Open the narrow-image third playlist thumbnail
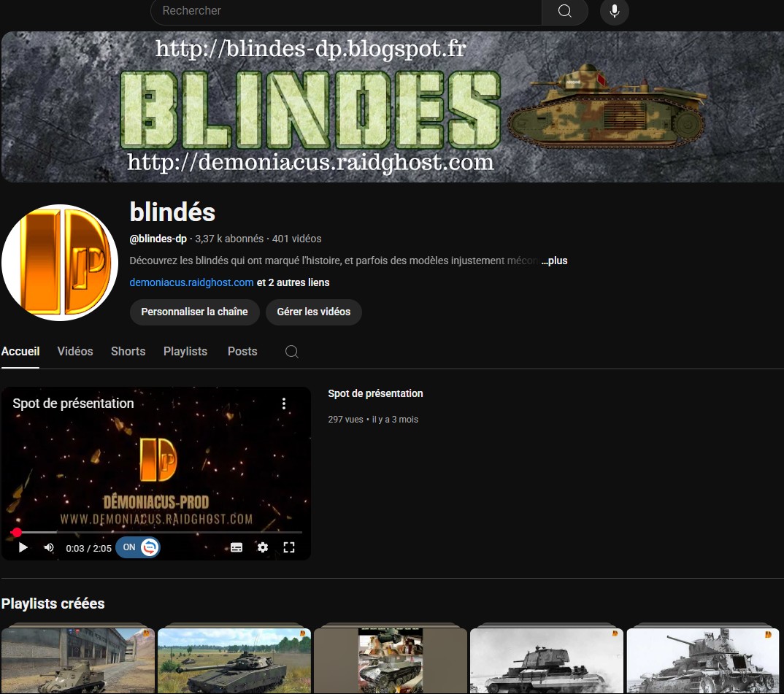The width and height of the screenshot is (784, 694). pyautogui.click(x=391, y=660)
